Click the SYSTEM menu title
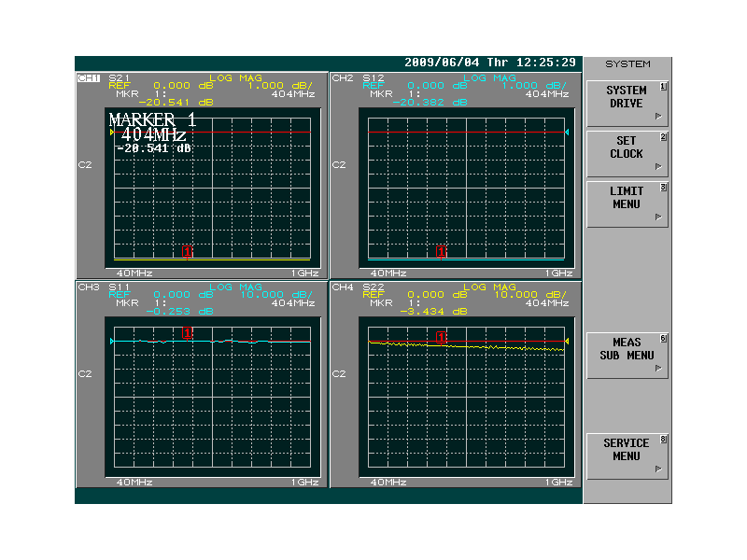This screenshot has width=747, height=560. [x=627, y=63]
